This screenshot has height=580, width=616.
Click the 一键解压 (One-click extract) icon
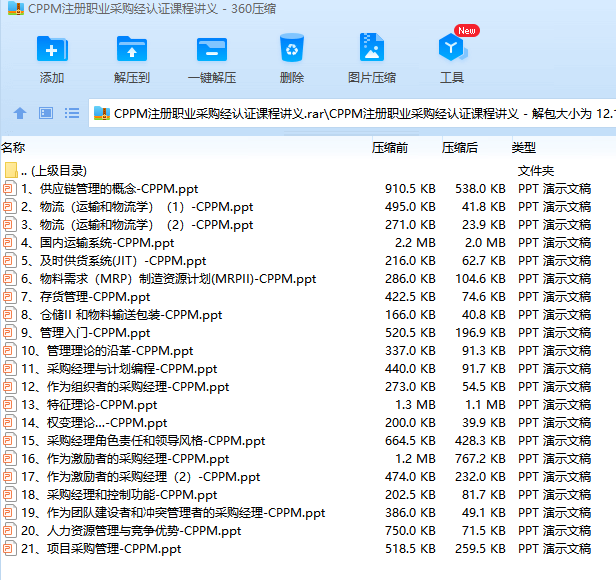point(211,50)
